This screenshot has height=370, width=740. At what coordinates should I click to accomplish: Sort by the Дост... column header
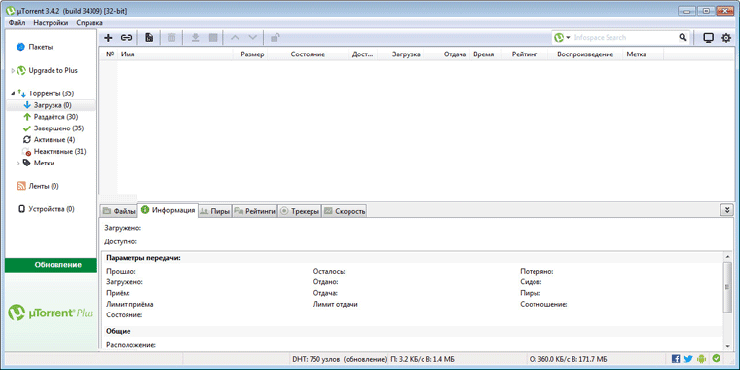click(363, 54)
